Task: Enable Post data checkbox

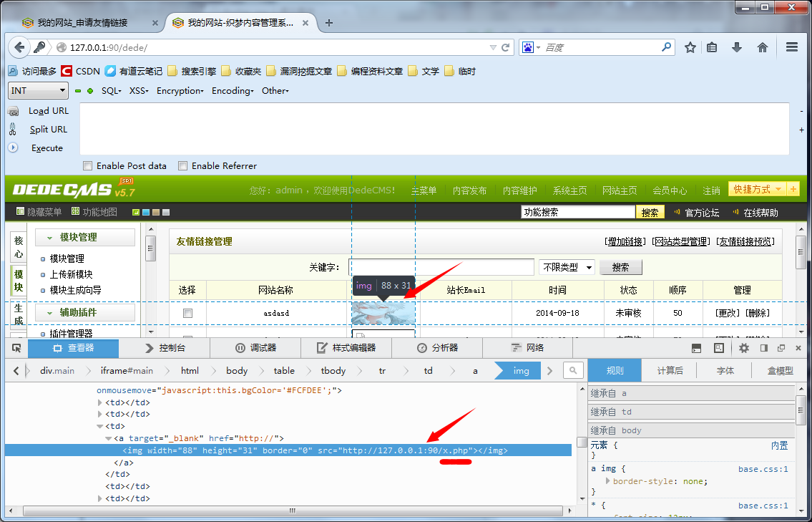Action: (87, 166)
